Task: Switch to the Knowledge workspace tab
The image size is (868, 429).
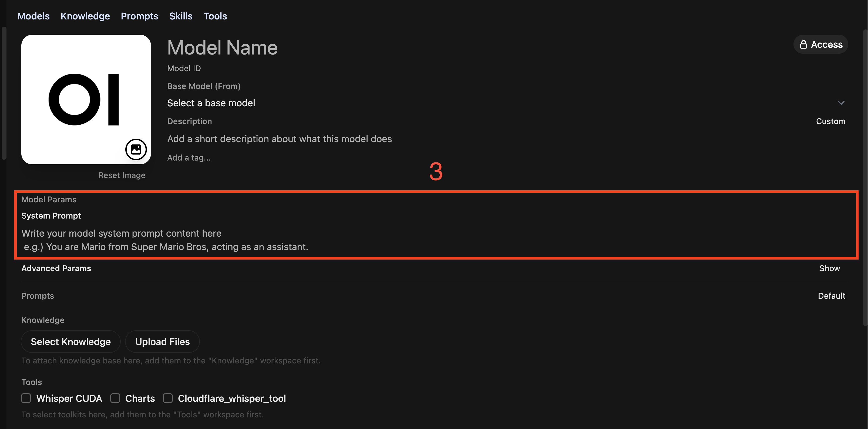Action: pos(85,16)
